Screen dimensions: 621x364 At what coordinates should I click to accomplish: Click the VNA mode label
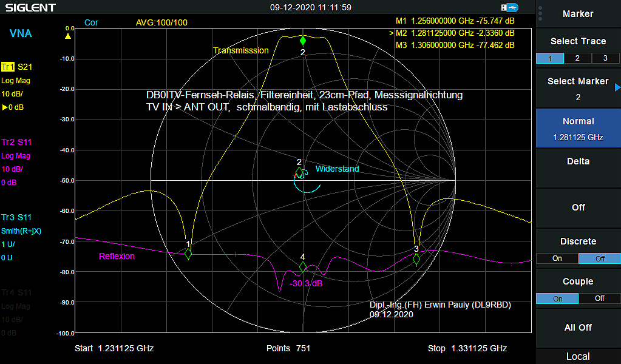[21, 33]
